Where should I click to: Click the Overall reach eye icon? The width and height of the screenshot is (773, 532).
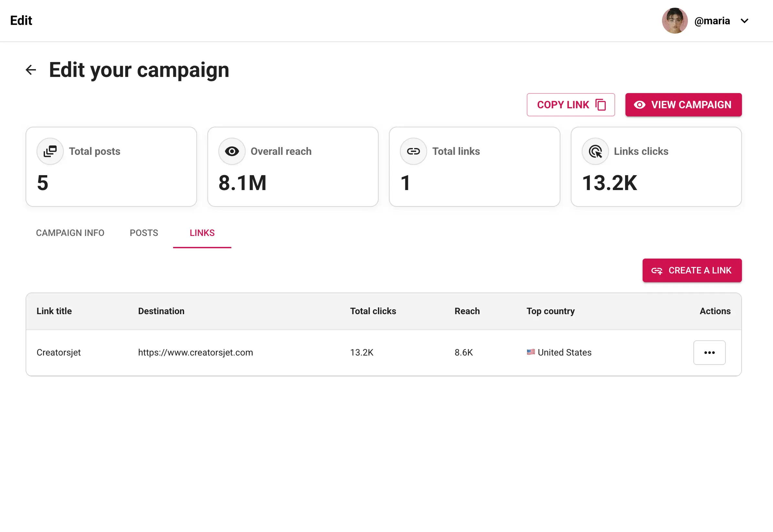pyautogui.click(x=232, y=151)
